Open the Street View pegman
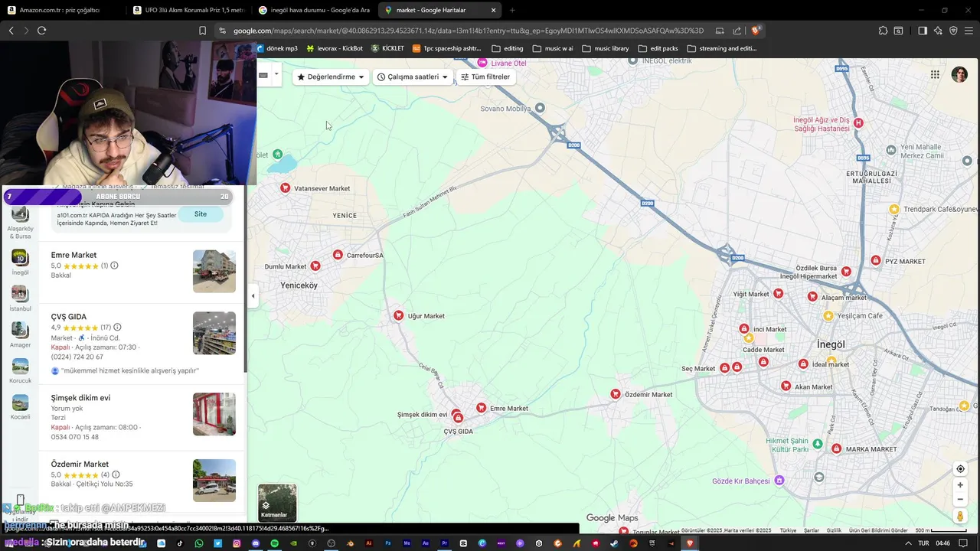Image resolution: width=980 pixels, height=551 pixels. 960,517
